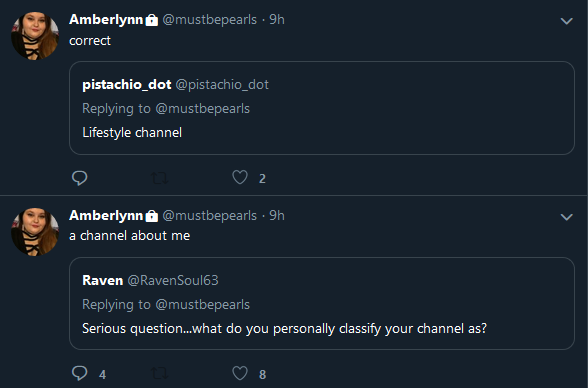This screenshot has width=588, height=388.
Task: Open options chevron on second tweet
Action: click(566, 217)
